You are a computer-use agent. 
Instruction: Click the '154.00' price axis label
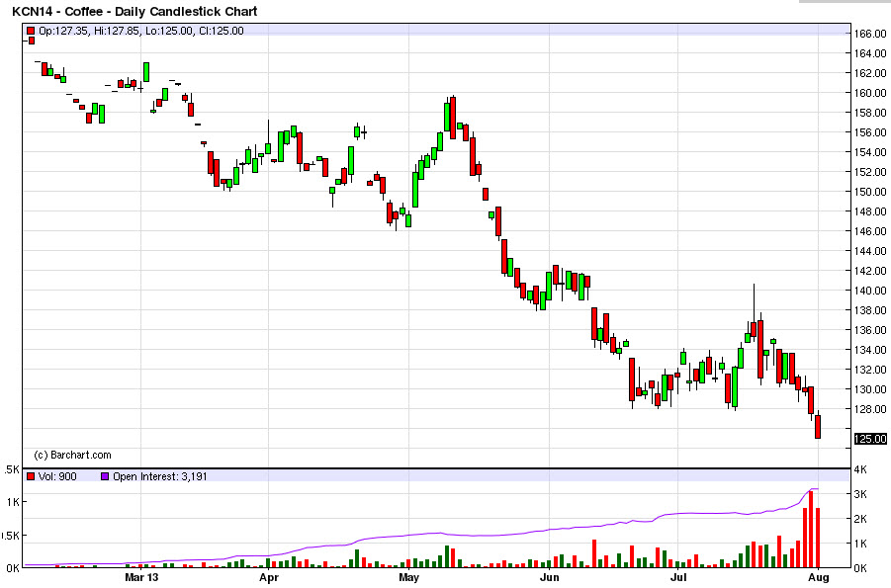pos(870,152)
